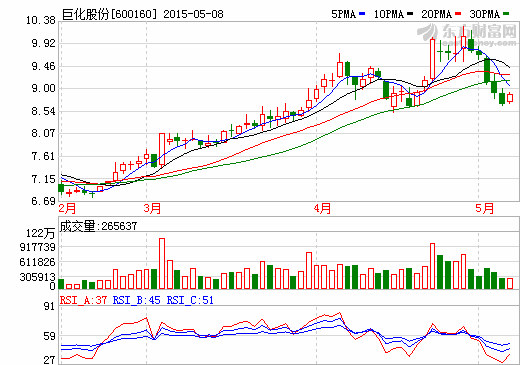Click the 6.69 price axis label
Screen dimensions: 520x365
(44, 201)
